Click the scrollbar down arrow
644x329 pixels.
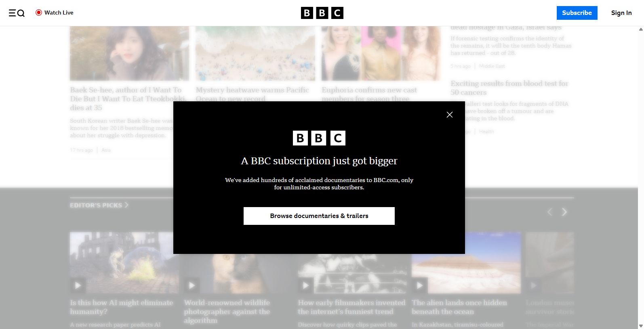(x=641, y=326)
